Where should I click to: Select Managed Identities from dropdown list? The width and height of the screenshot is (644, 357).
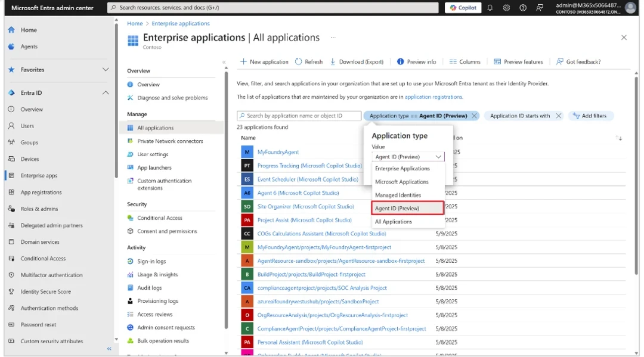click(x=398, y=195)
